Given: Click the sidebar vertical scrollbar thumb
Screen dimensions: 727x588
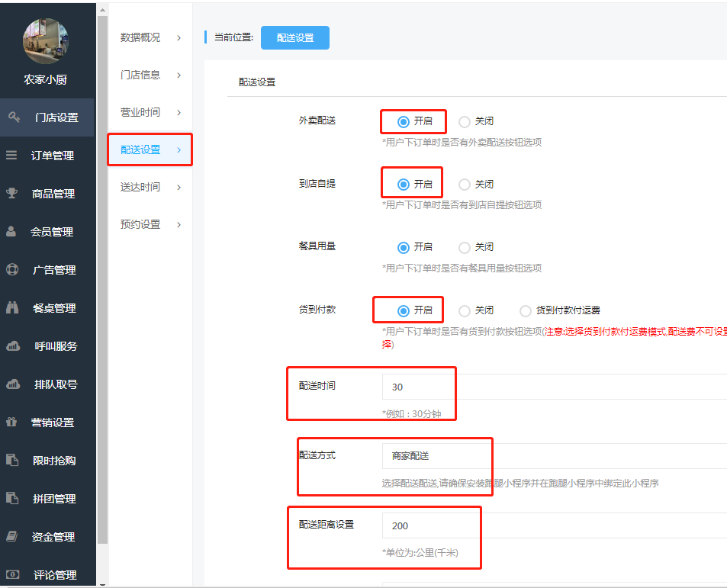Looking at the screenshot, I should pos(102,280).
